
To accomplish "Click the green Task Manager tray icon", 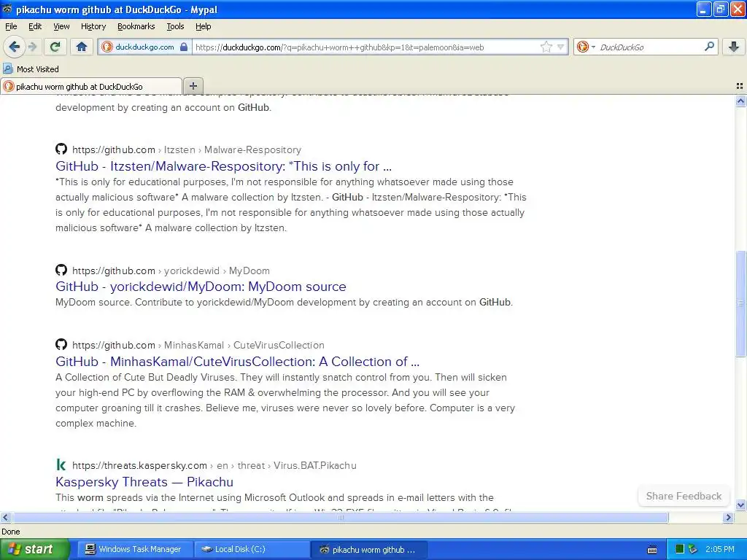I will [680, 549].
